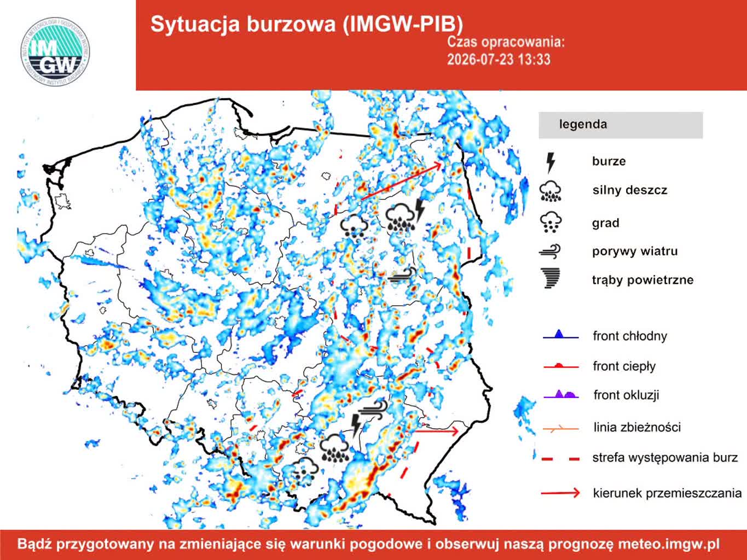Click the silny deszcz cloud icon in legend

coord(551,191)
